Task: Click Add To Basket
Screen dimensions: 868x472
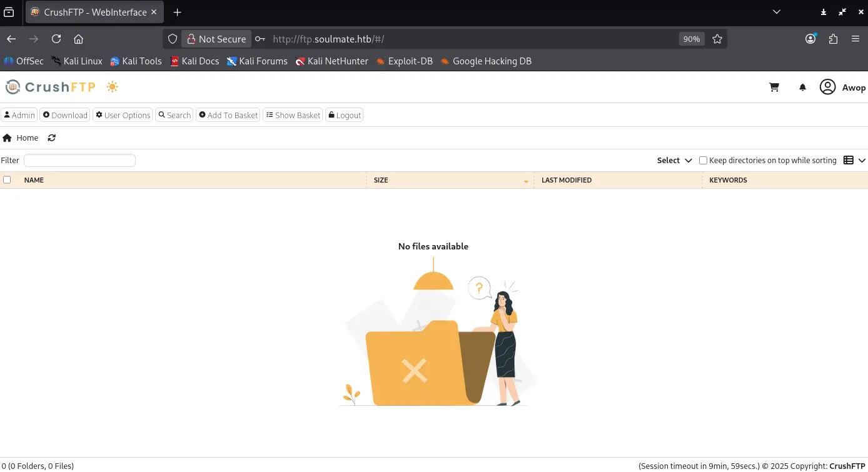Action: point(228,115)
